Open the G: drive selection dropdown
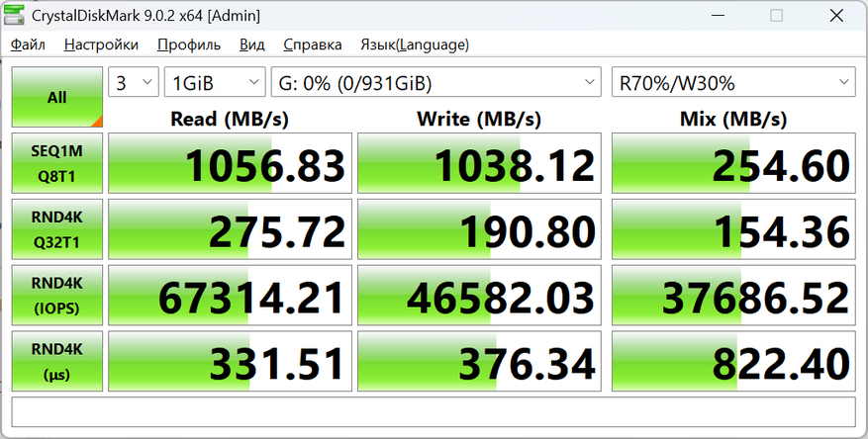Screen dimensions: 868x439 436,82
